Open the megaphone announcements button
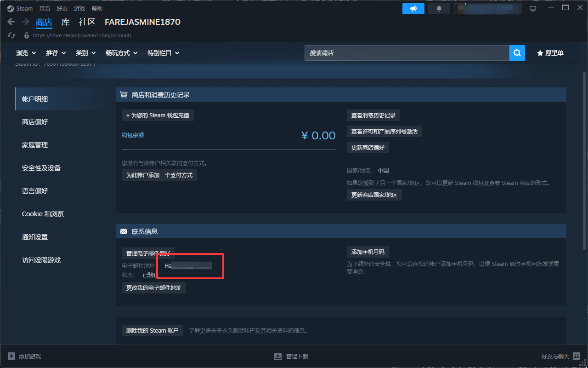The width and height of the screenshot is (588, 368). coord(413,9)
